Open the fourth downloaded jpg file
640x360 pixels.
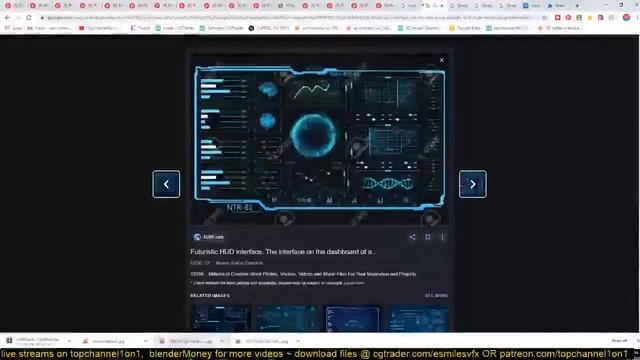(262, 341)
